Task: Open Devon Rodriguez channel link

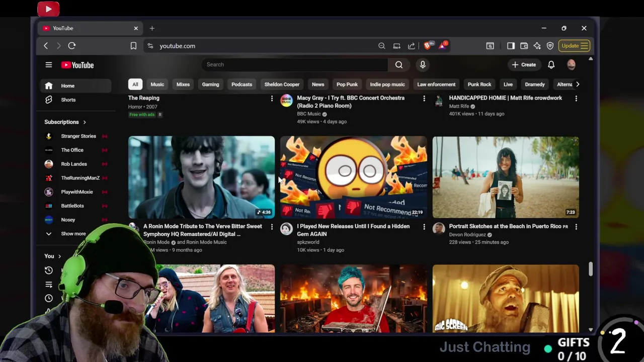Action: 467,235
